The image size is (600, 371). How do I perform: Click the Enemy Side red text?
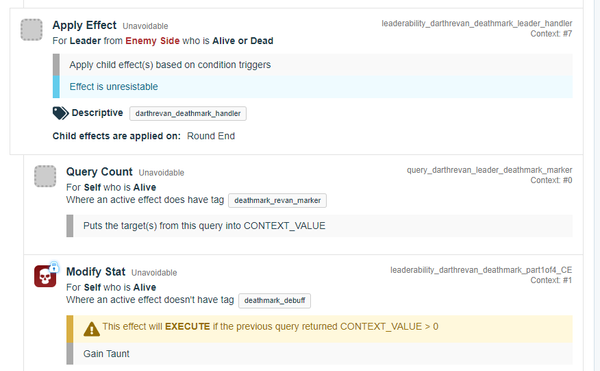point(152,41)
